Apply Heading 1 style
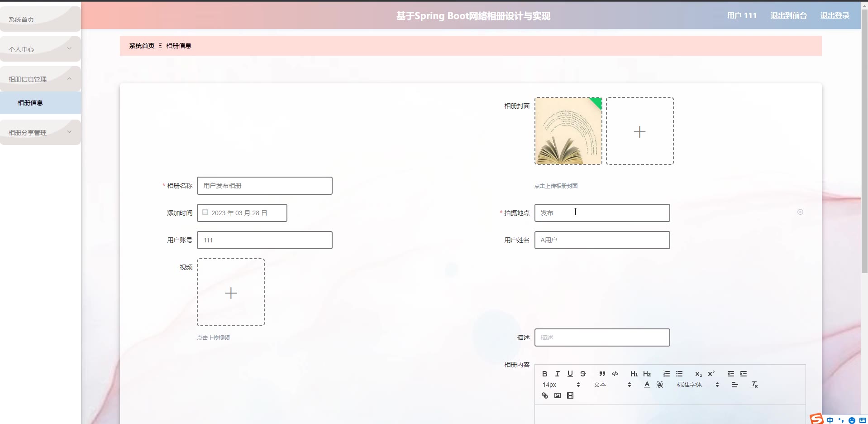Screen dimensions: 868x424 coord(634,374)
